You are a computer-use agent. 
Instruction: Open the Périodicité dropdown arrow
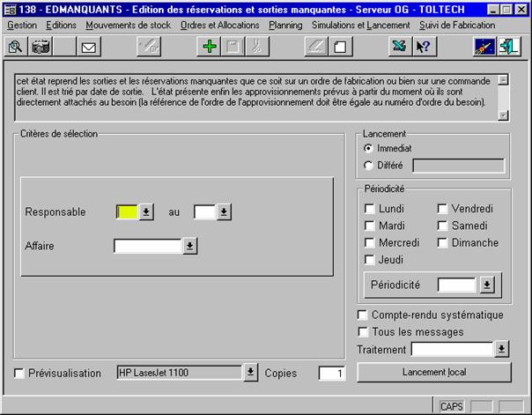(x=487, y=285)
